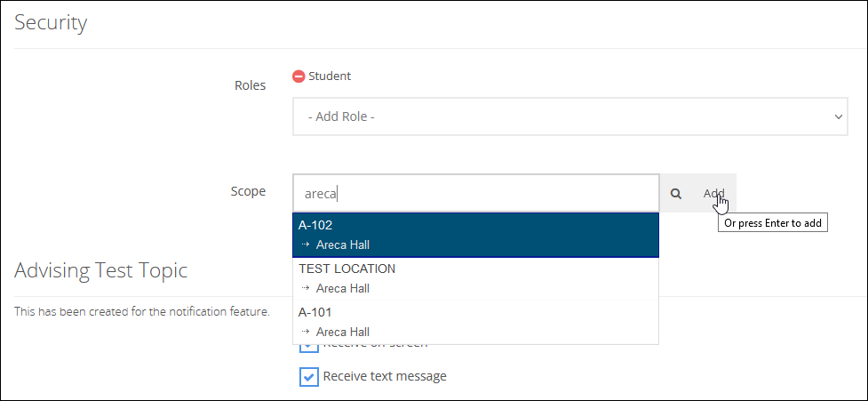Viewport: 868px width, 401px height.
Task: Click the Advising Test Topic heading
Action: pyautogui.click(x=100, y=270)
